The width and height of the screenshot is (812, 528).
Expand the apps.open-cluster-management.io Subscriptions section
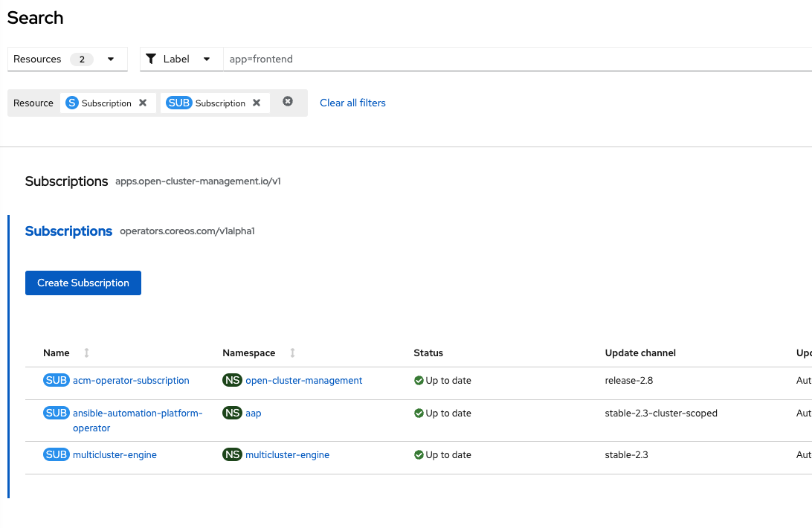pyautogui.click(x=66, y=181)
